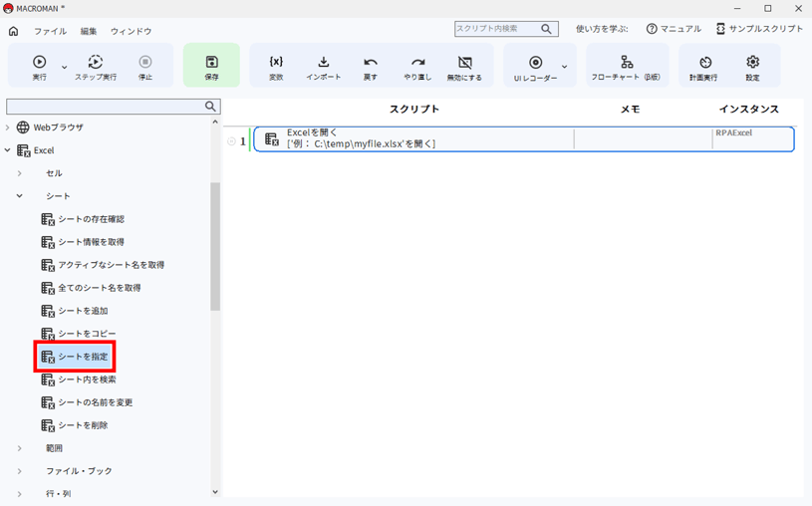Click the メモ column header
Image resolution: width=812 pixels, height=506 pixels.
[631, 110]
